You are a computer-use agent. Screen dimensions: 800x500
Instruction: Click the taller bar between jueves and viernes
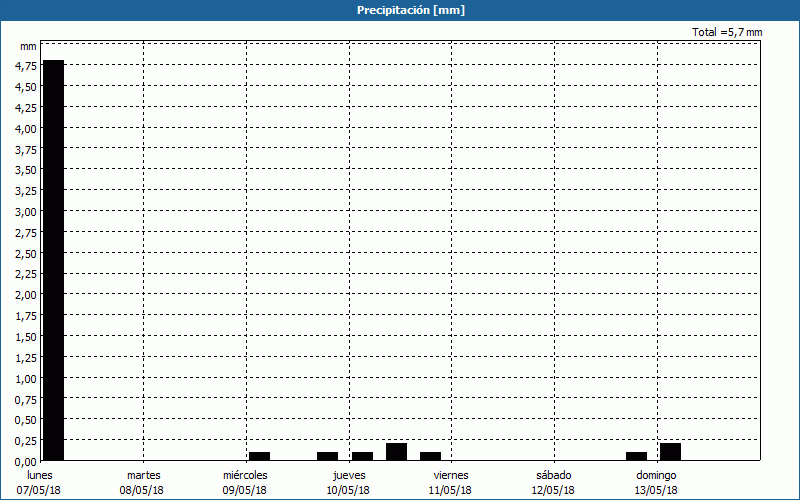tap(396, 452)
